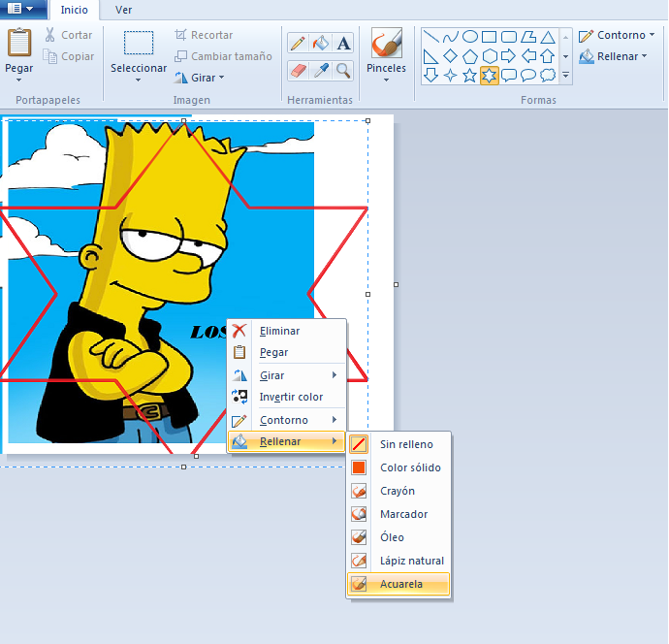669x644 pixels.
Task: Click the Recortar button
Action: pos(204,35)
